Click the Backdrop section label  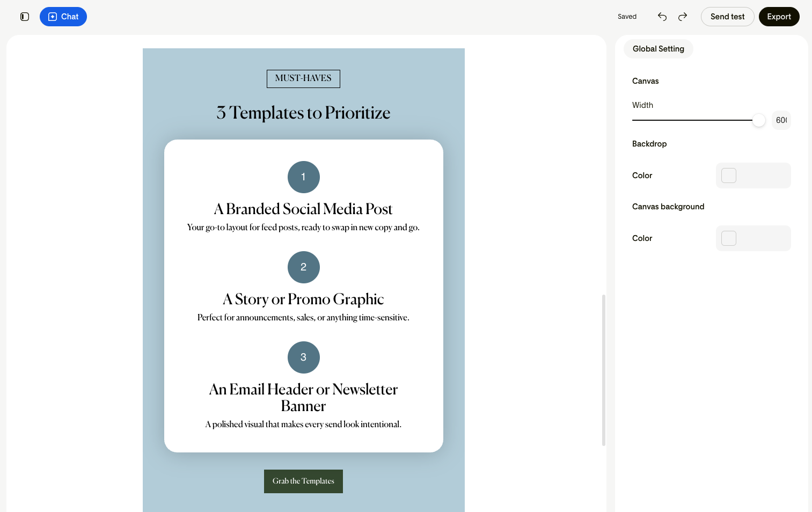(649, 144)
